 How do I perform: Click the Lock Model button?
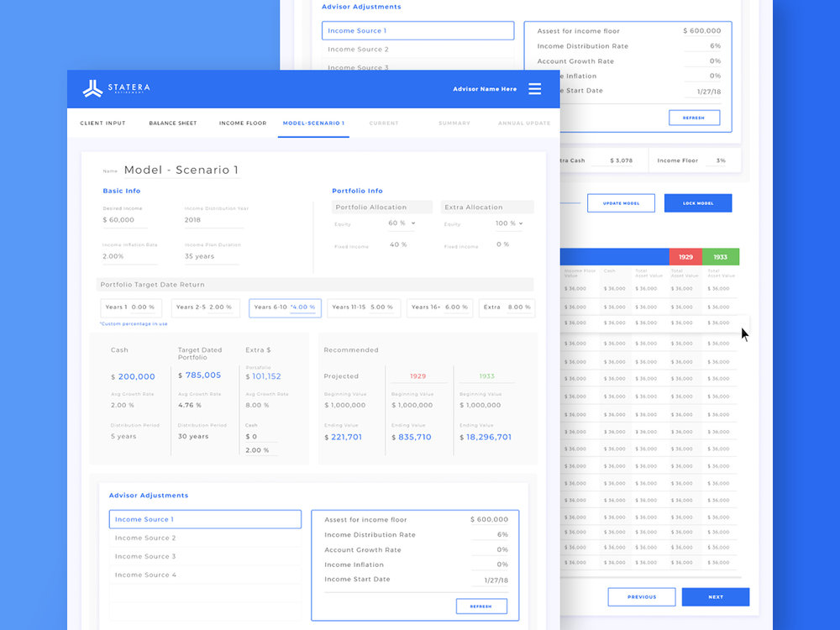click(697, 203)
